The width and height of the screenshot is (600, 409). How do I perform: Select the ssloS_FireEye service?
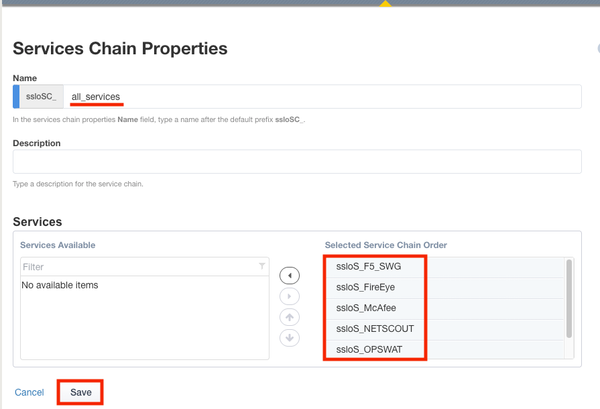(x=367, y=287)
